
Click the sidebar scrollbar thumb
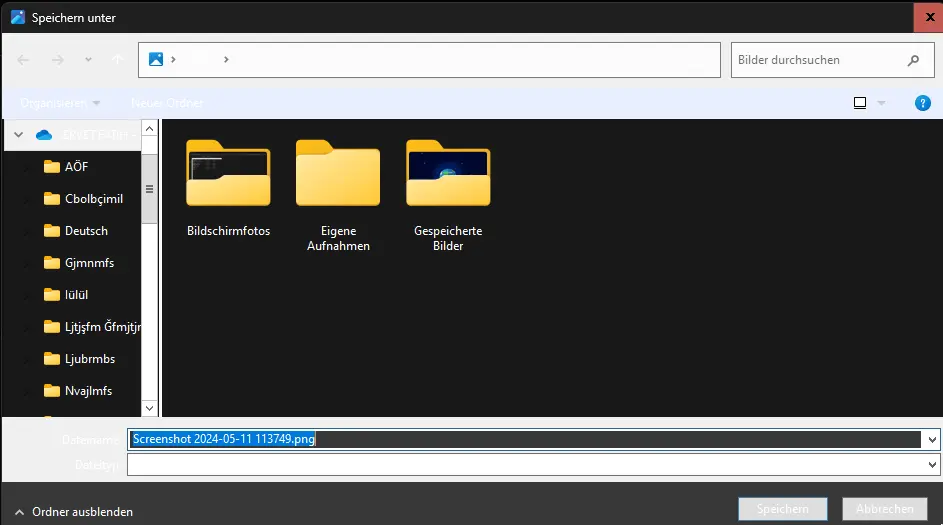pos(150,189)
